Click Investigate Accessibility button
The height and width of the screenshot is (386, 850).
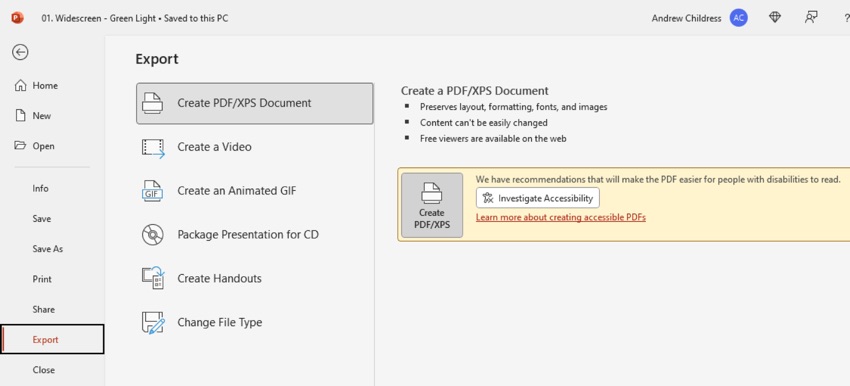click(538, 198)
